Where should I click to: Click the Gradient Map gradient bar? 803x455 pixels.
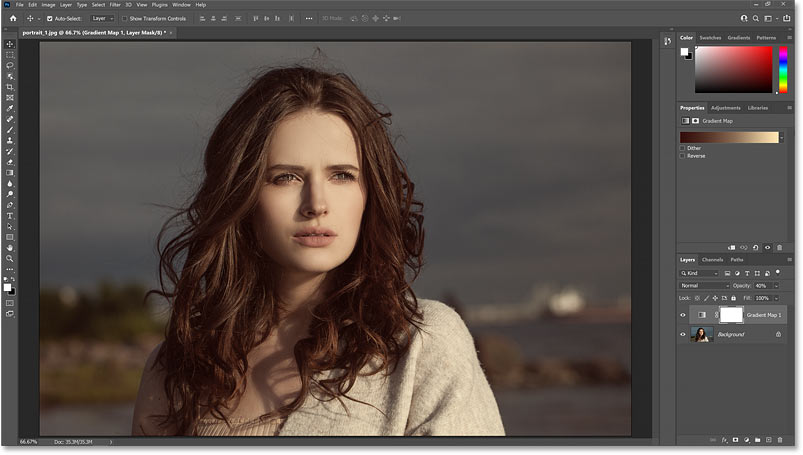click(729, 137)
